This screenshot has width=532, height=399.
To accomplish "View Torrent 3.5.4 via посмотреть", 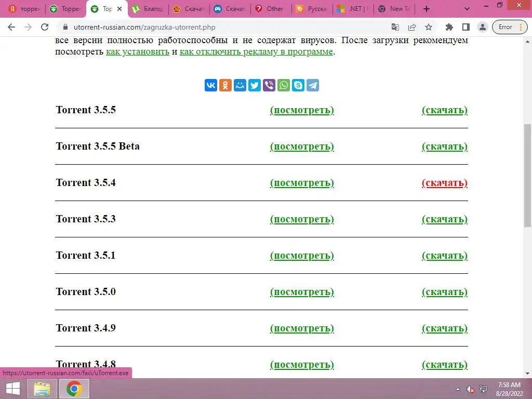I will tap(302, 182).
